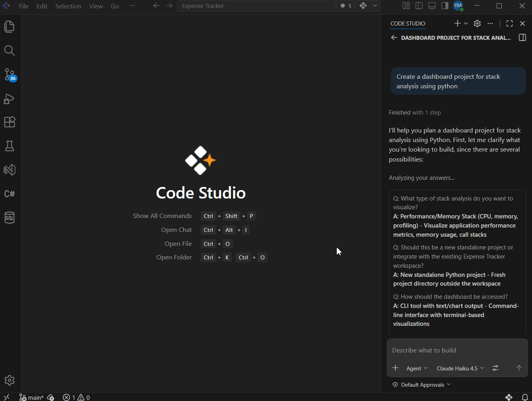Viewport: 532px width, 401px height.
Task: Go back using the chat back arrow
Action: coord(394,37)
